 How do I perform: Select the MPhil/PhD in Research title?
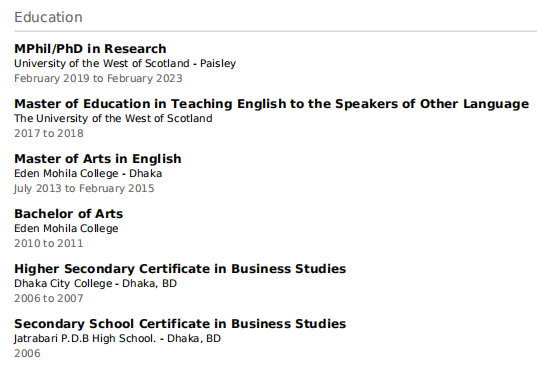(x=90, y=49)
